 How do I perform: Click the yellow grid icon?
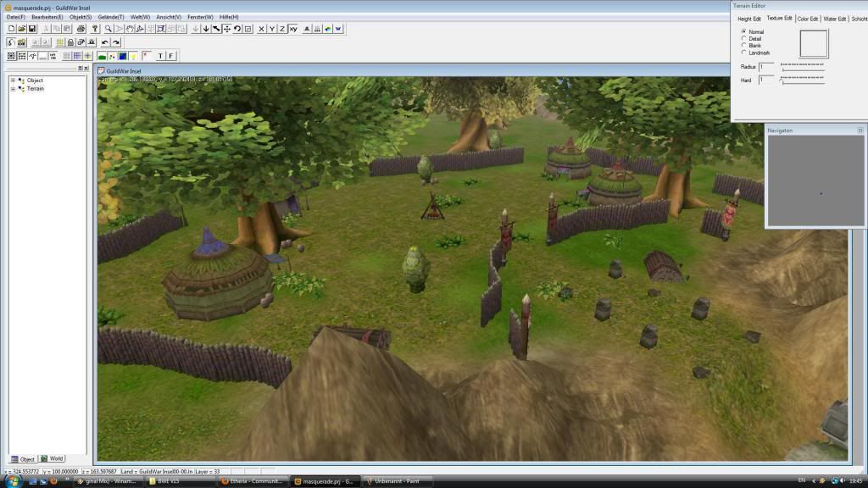pyautogui.click(x=60, y=42)
